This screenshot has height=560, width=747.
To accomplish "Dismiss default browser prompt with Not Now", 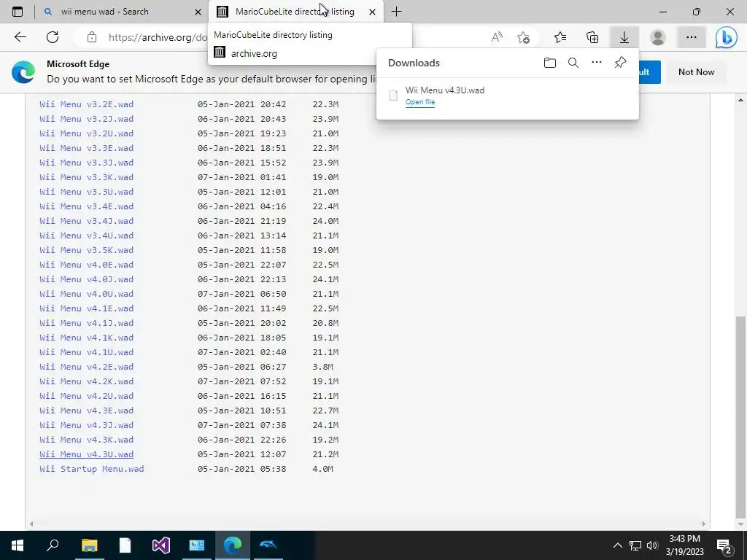I will click(x=696, y=72).
